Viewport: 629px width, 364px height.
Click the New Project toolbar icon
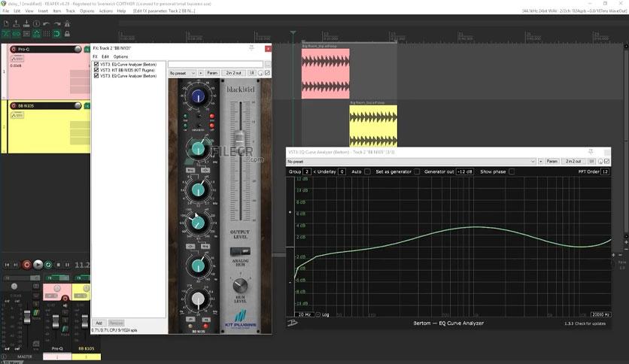click(6, 23)
